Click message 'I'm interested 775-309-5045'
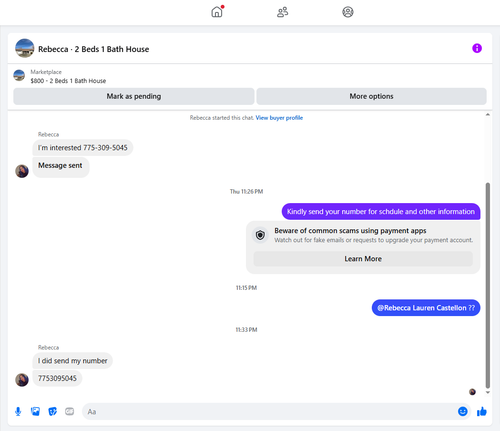The width and height of the screenshot is (500, 431). [x=83, y=148]
